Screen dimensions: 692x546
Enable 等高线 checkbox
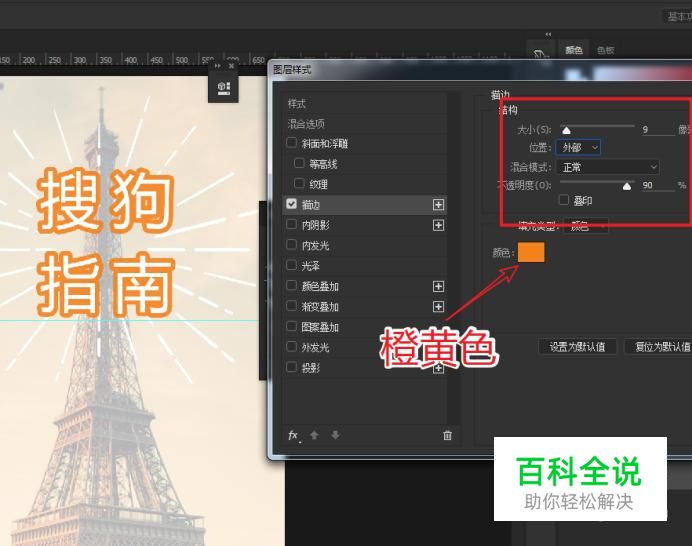[299, 163]
